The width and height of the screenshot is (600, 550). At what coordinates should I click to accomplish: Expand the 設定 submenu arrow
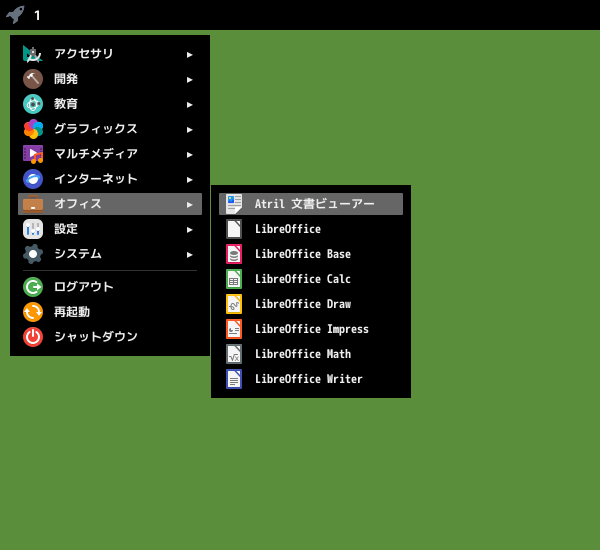tap(189, 230)
